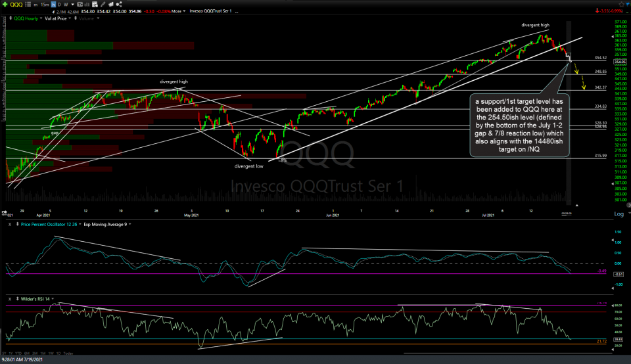Screen dimensions: 631x364
Task: Select the 6M range button
Action: pyautogui.click(x=27, y=353)
